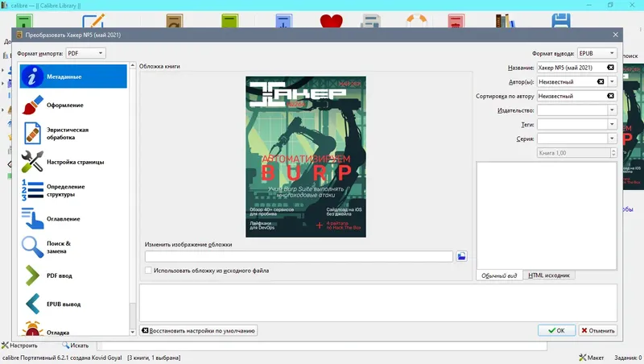Screen dimensions: 644x364
Task: Open the Отладка bug section
Action: [73, 329]
